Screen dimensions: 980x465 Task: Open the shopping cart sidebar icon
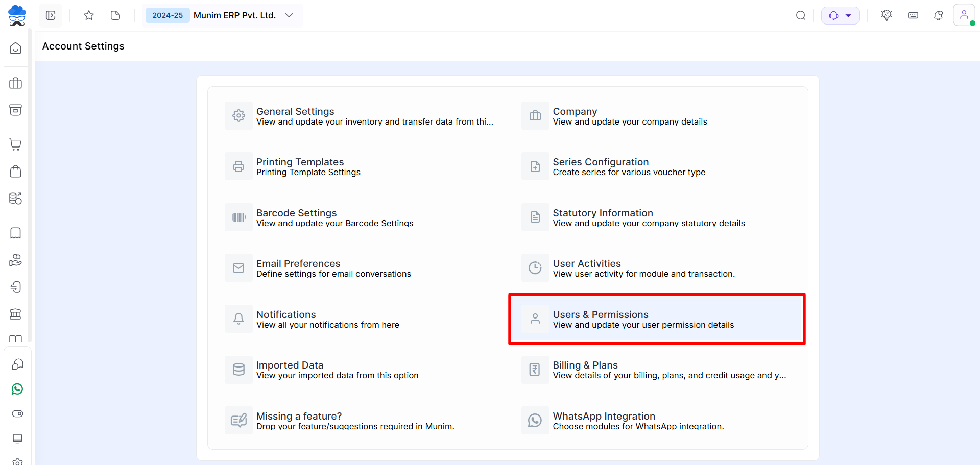pyautogui.click(x=16, y=144)
